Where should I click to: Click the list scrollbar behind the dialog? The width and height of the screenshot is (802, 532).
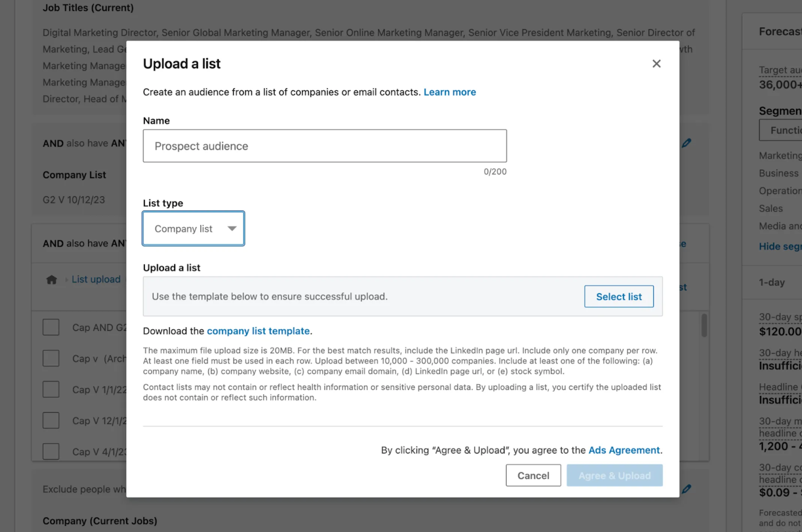[x=704, y=325]
